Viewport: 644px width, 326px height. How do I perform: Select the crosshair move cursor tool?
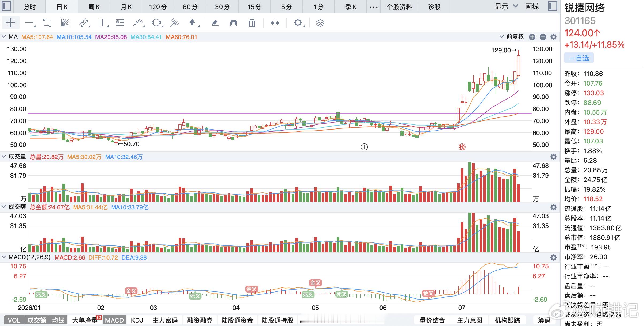click(x=10, y=23)
